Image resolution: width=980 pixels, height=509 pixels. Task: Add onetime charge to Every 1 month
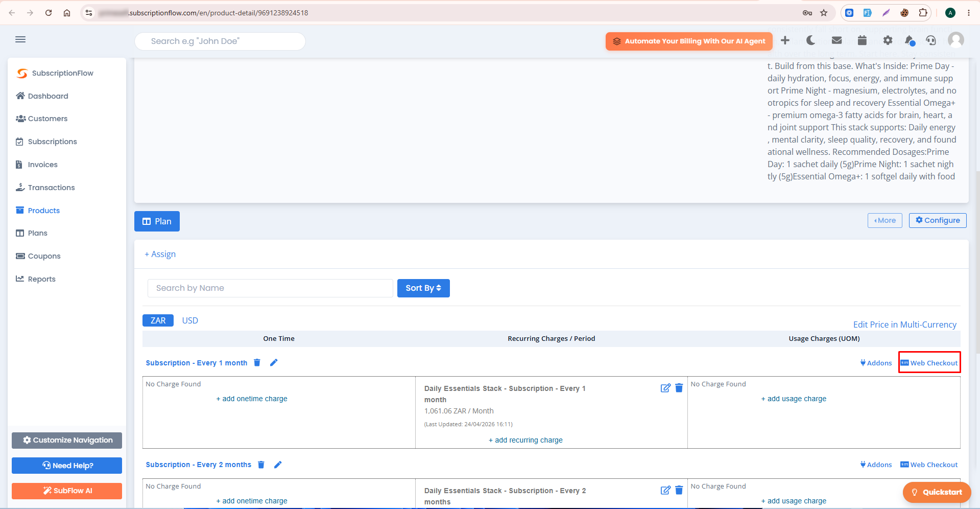pos(252,399)
